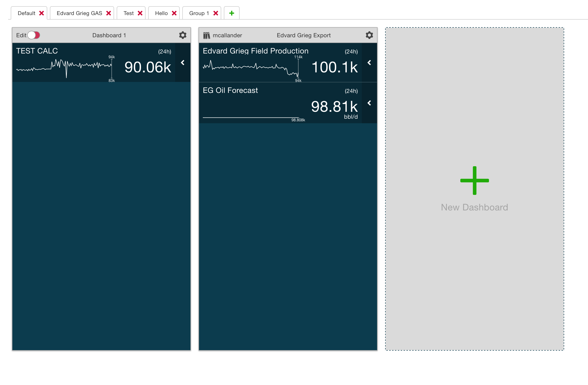This screenshot has width=588, height=385.
Task: Toggle the Edit switch on Dashboard 1
Action: click(34, 35)
